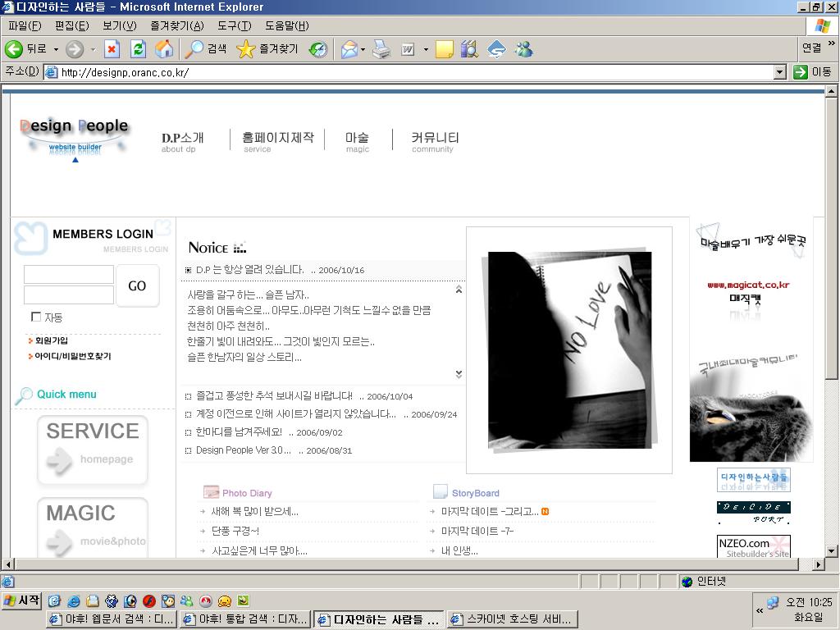Open the 회원가입 sign-up link

[x=52, y=340]
